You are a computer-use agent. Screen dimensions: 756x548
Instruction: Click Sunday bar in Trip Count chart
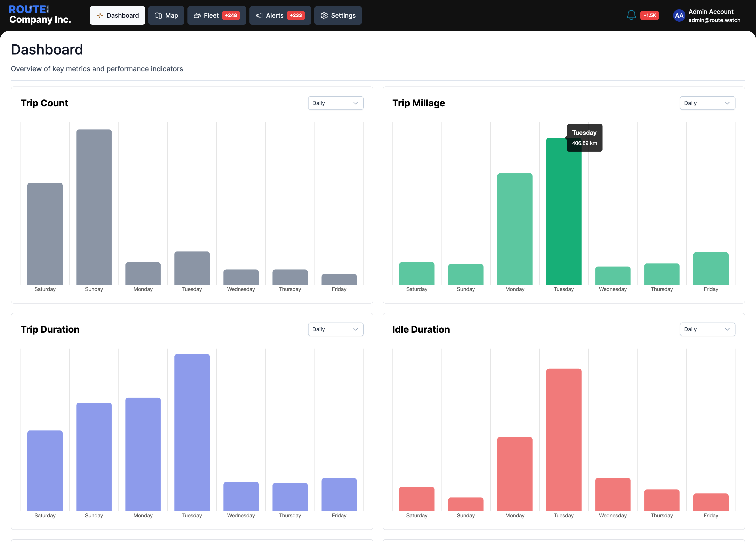coord(94,207)
